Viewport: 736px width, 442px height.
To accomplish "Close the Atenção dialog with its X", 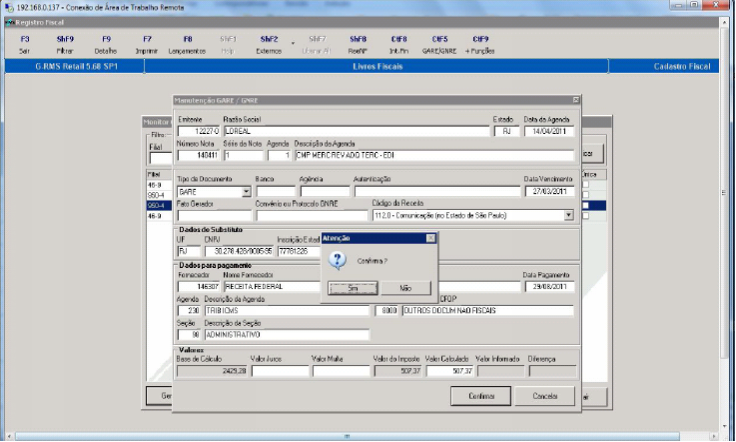I will [x=430, y=238].
